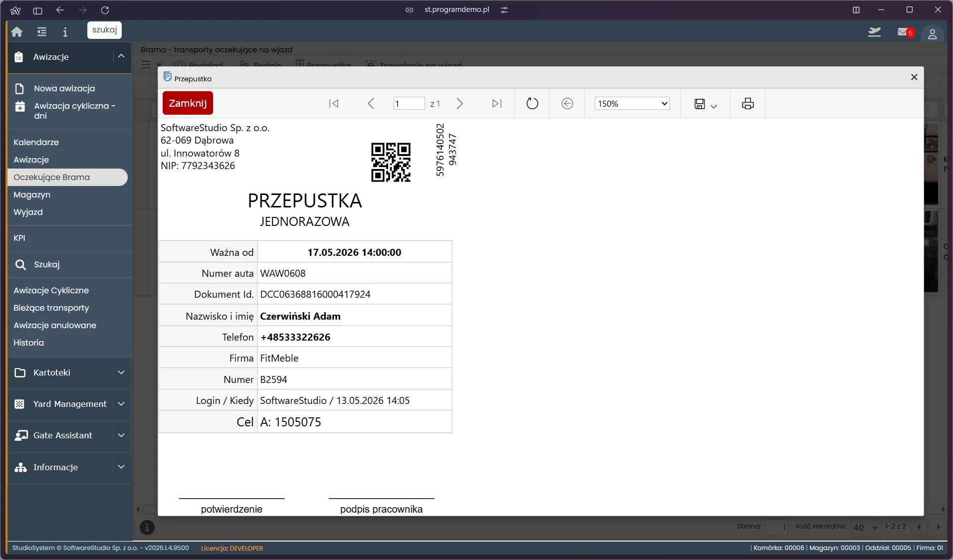Viewport: 953px width, 560px height.
Task: Click the QR code on the pass
Action: tap(391, 162)
